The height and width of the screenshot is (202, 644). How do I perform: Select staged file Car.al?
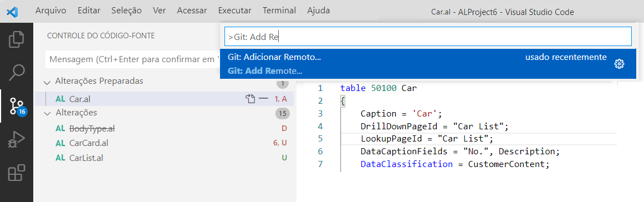click(164, 98)
